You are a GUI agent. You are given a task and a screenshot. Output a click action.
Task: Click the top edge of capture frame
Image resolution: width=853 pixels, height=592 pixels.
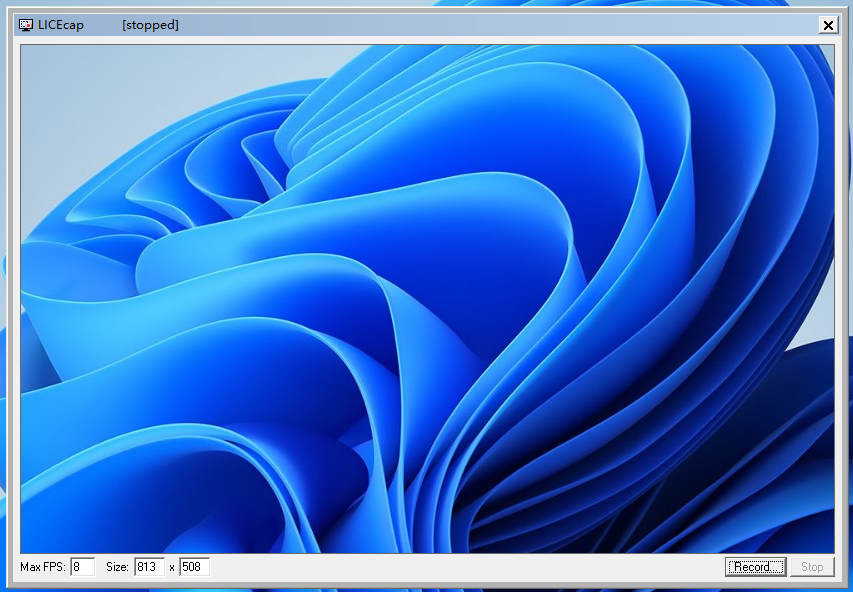[427, 41]
